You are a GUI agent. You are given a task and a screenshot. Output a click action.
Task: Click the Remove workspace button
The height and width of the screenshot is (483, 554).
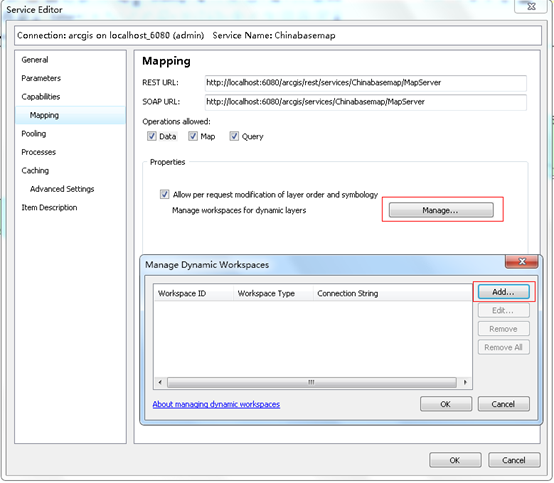pyautogui.click(x=503, y=329)
